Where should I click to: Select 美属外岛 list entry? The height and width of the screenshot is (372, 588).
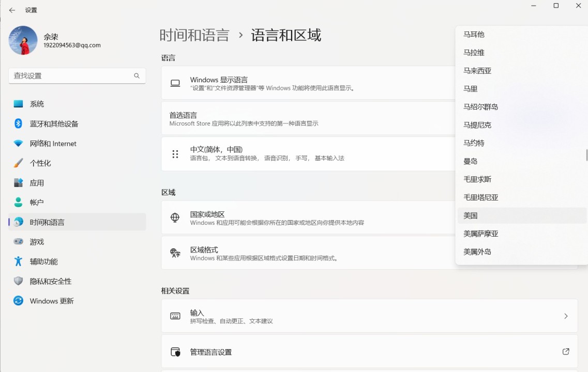coord(521,252)
